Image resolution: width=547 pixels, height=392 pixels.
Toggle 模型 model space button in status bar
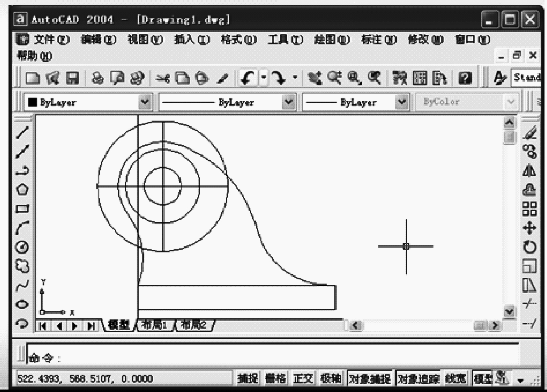(x=483, y=378)
